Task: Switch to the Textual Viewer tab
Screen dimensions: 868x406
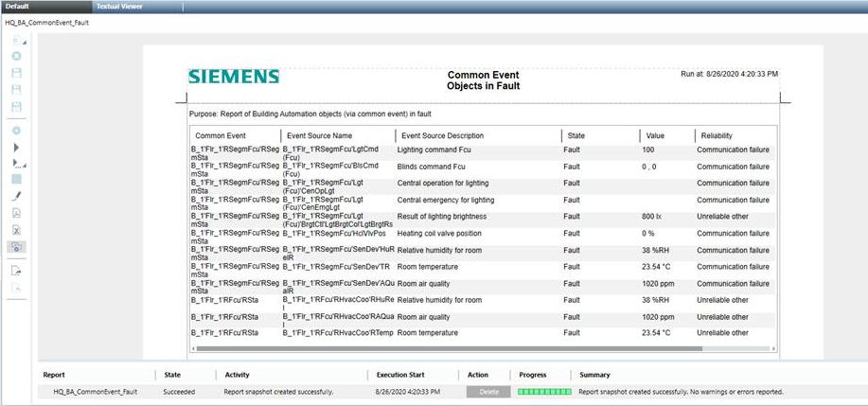Action: click(x=118, y=7)
